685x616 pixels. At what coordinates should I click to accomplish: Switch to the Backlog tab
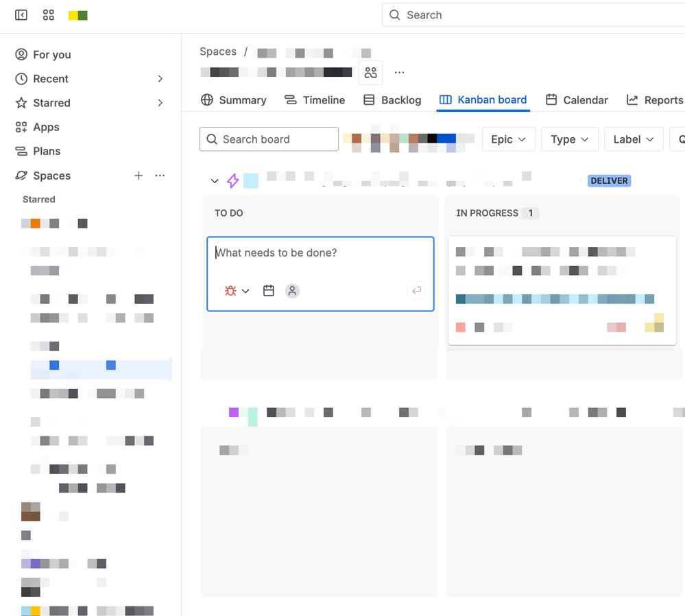(x=400, y=99)
